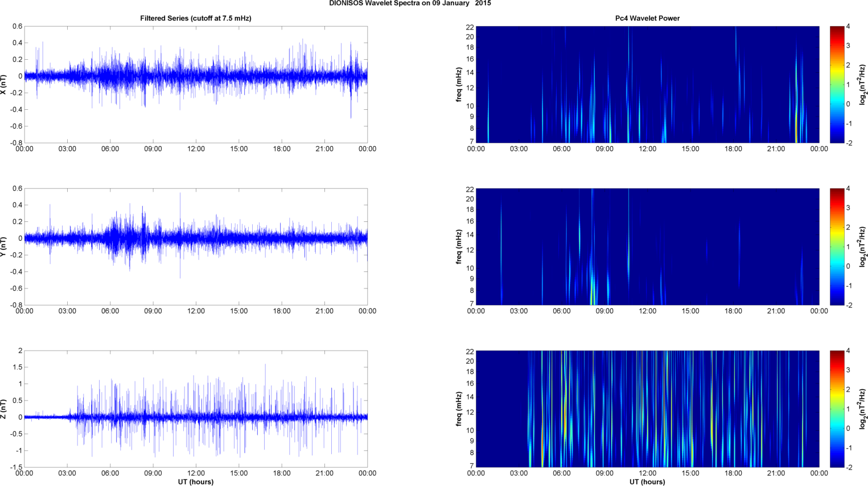868x486 pixels.
Task: Select the 'Pc4 Wavelet Power' heading
Action: pos(647,18)
